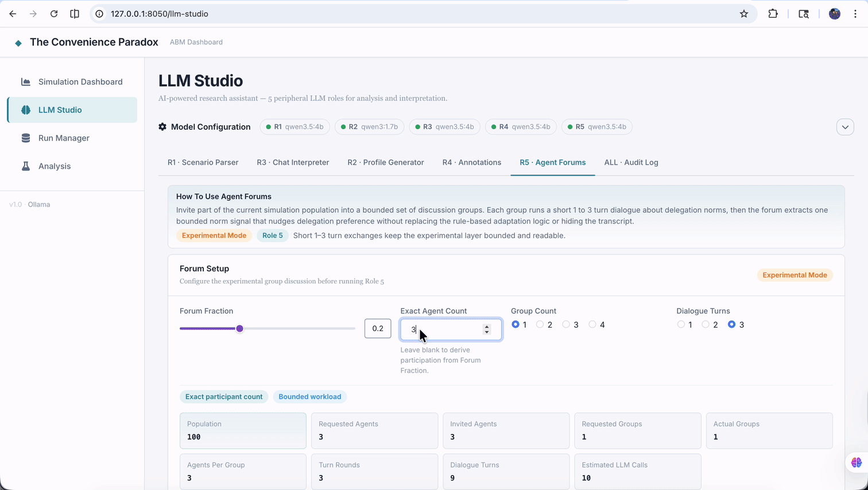868x490 pixels.
Task: Reload the current page
Action: pyautogui.click(x=54, y=14)
